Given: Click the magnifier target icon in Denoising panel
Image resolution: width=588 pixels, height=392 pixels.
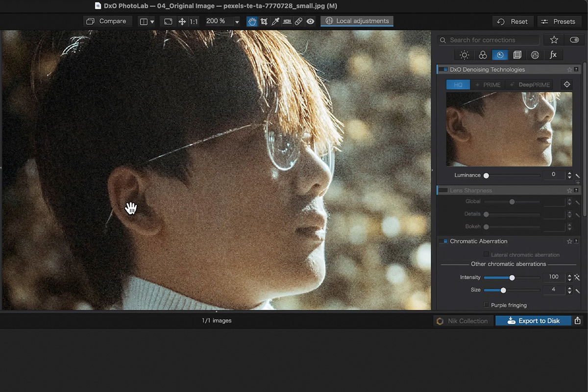Looking at the screenshot, I should (x=566, y=84).
